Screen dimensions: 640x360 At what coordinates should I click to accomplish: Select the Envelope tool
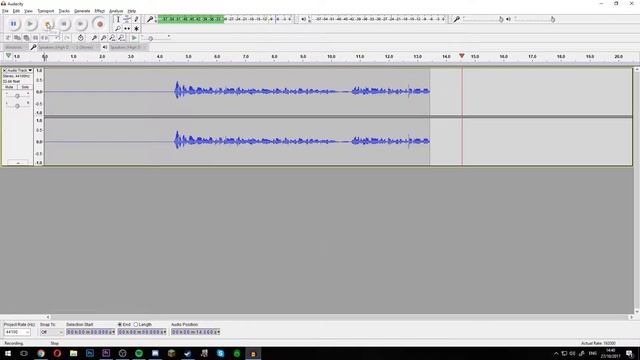coord(127,19)
